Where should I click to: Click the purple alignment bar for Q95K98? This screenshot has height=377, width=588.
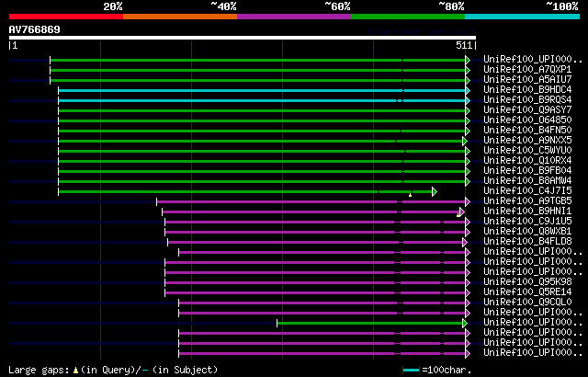tap(315, 283)
